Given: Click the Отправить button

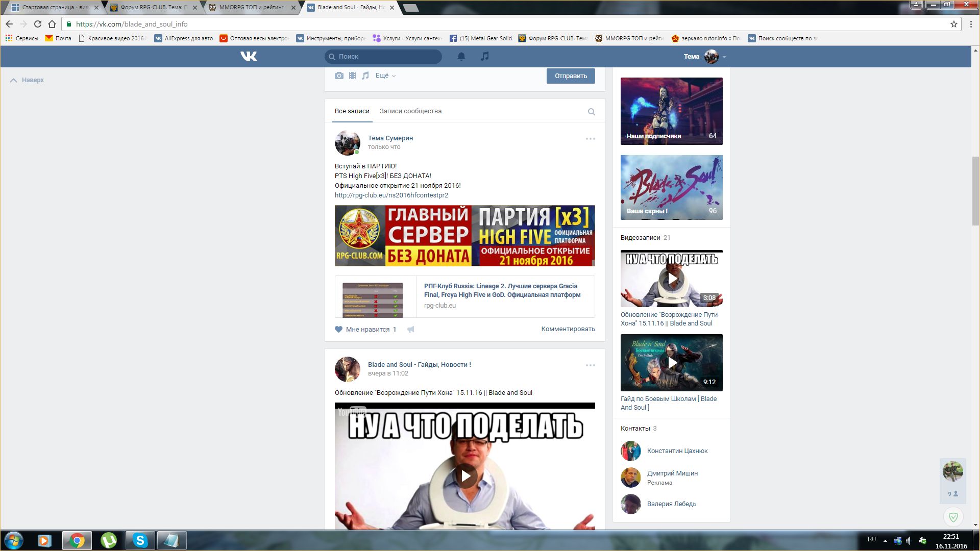Looking at the screenshot, I should [x=571, y=76].
